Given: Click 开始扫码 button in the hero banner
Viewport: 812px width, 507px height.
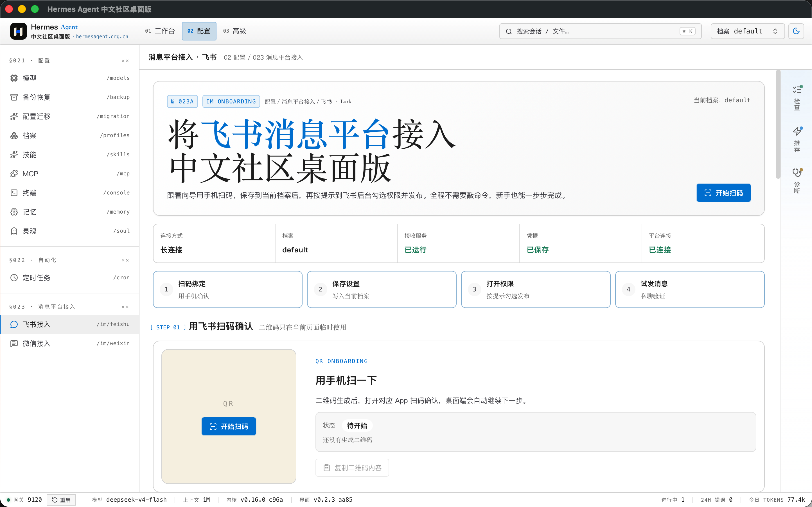Looking at the screenshot, I should [x=723, y=193].
